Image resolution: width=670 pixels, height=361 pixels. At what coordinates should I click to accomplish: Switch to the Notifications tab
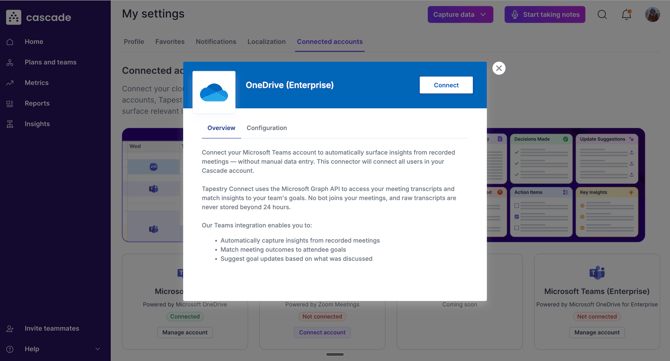coord(216,42)
